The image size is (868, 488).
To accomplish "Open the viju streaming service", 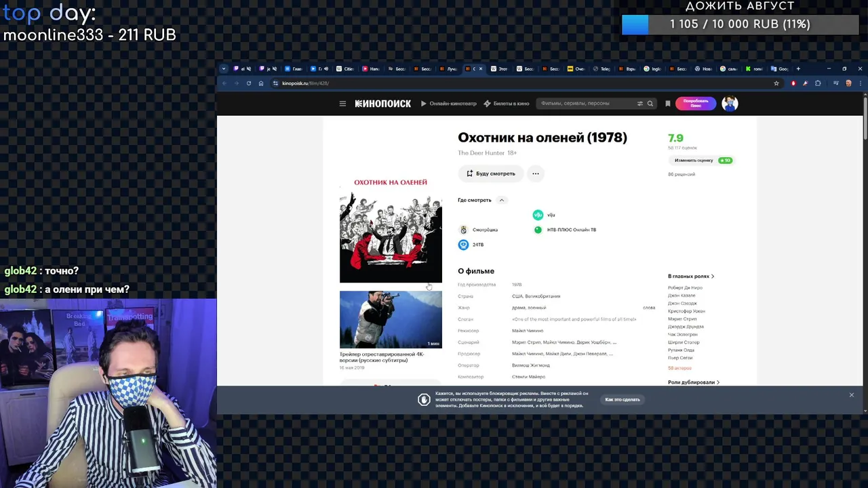I will (544, 215).
